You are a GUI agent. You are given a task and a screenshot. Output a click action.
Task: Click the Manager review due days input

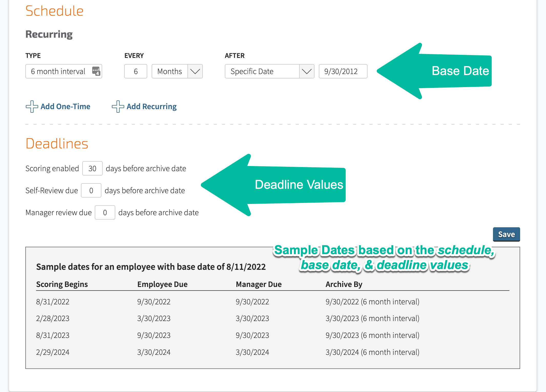(x=105, y=212)
